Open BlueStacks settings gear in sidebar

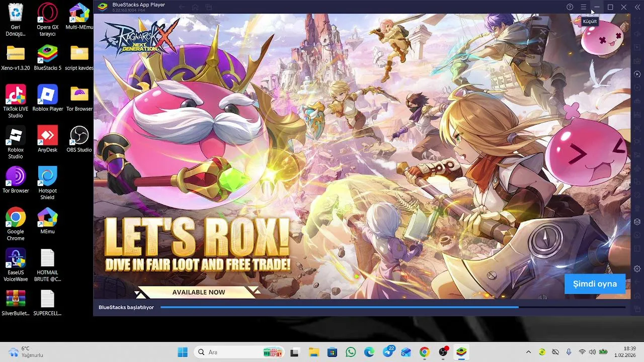[x=637, y=269]
